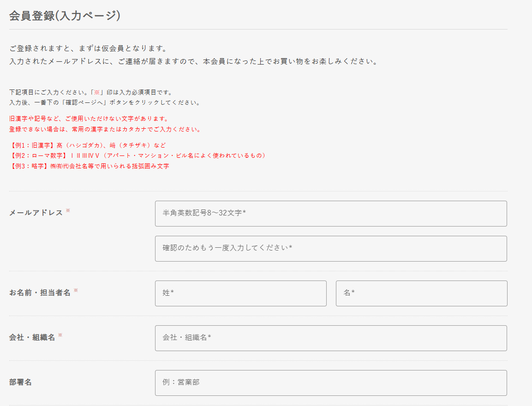The image size is (532, 406).
Task: Click the email address input field
Action: coord(331,214)
